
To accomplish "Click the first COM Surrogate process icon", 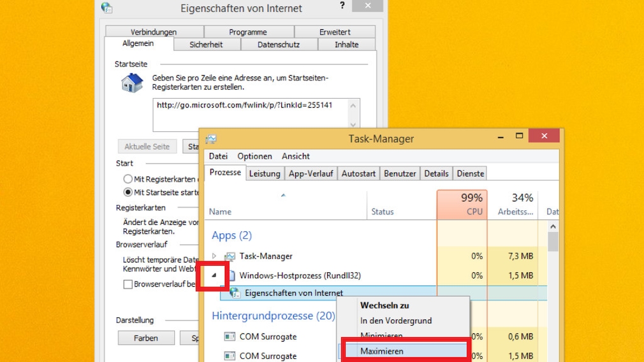I will click(x=230, y=337).
